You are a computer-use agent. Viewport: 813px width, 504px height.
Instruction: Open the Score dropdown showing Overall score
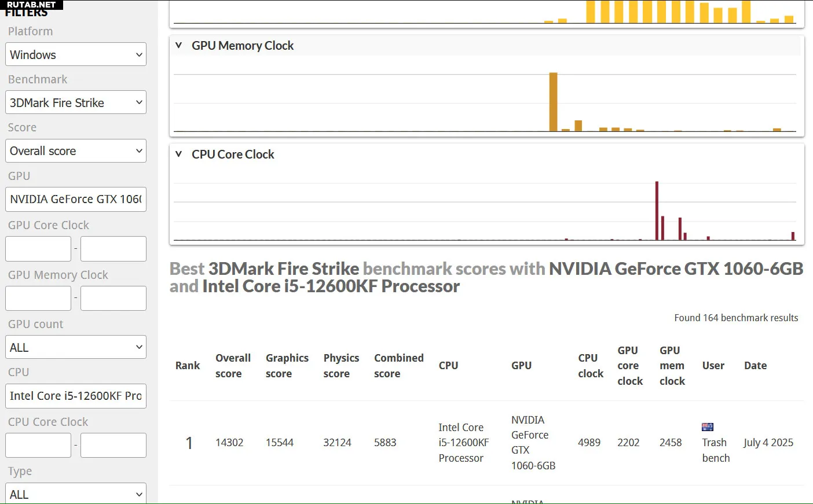(x=76, y=151)
